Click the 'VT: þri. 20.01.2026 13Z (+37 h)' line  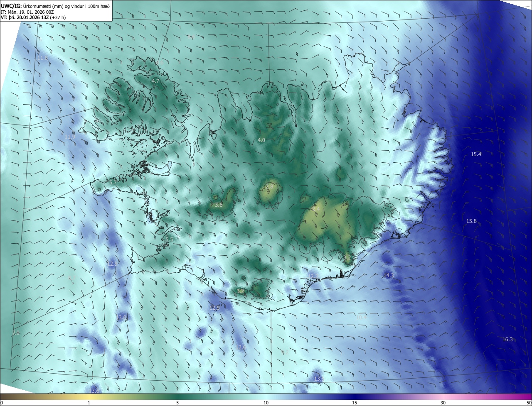point(33,17)
